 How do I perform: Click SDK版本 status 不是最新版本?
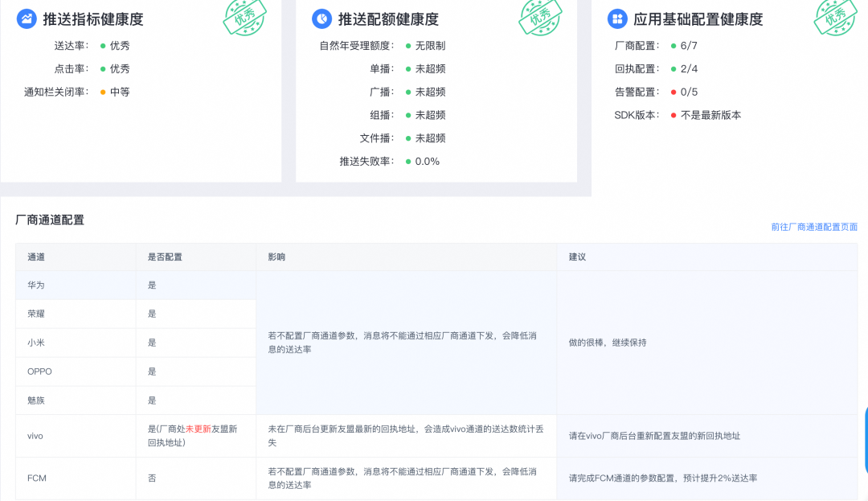710,116
